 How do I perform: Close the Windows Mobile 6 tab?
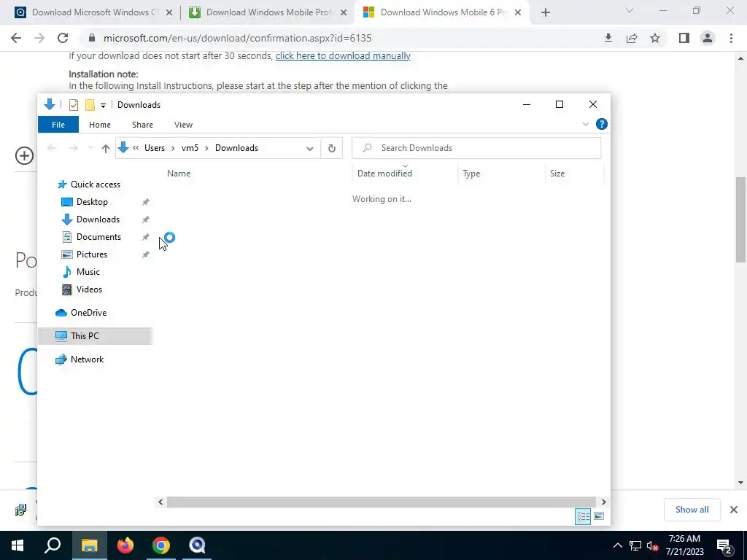(x=519, y=12)
